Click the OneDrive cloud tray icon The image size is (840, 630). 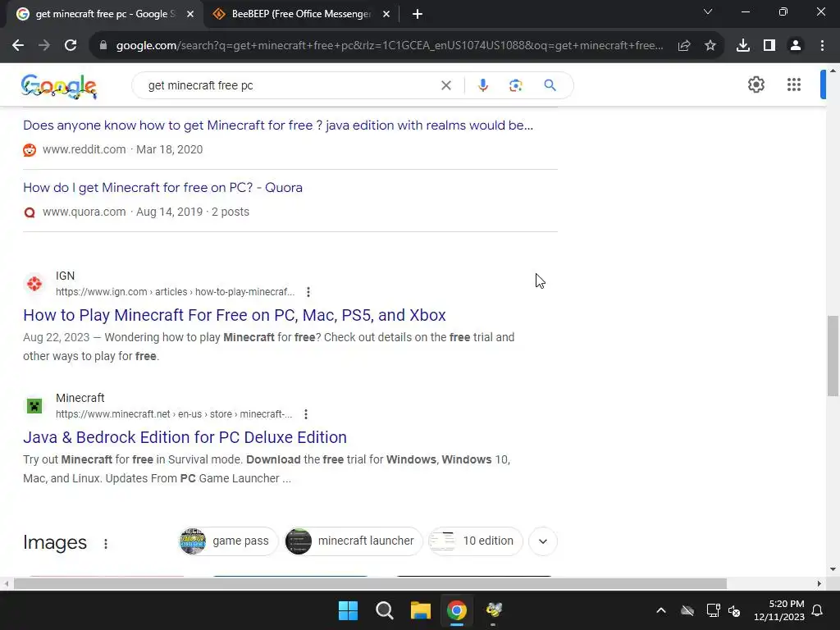tap(687, 610)
